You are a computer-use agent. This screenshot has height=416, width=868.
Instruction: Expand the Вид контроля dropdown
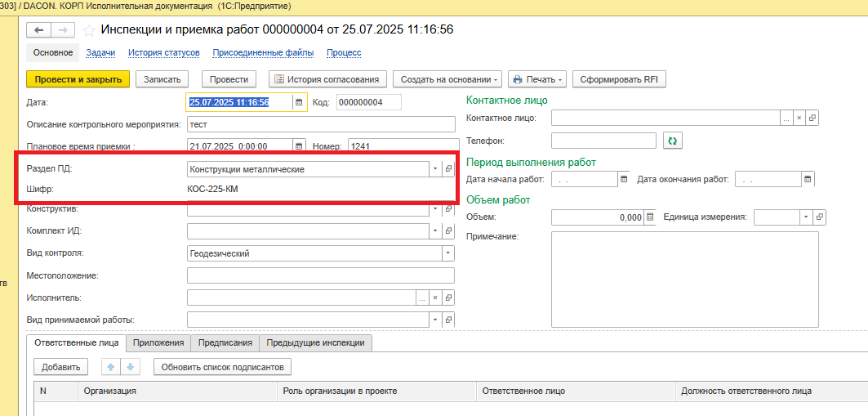pos(447,253)
